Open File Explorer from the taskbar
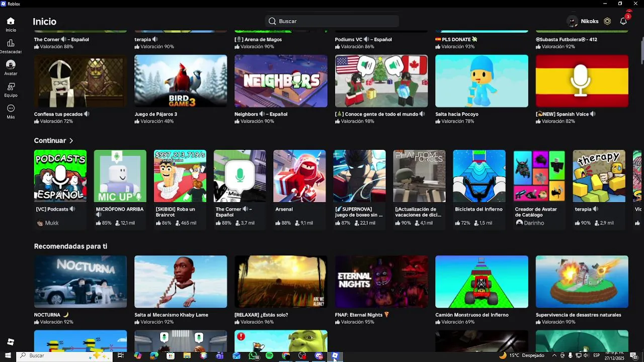This screenshot has width=644, height=362. [187, 356]
